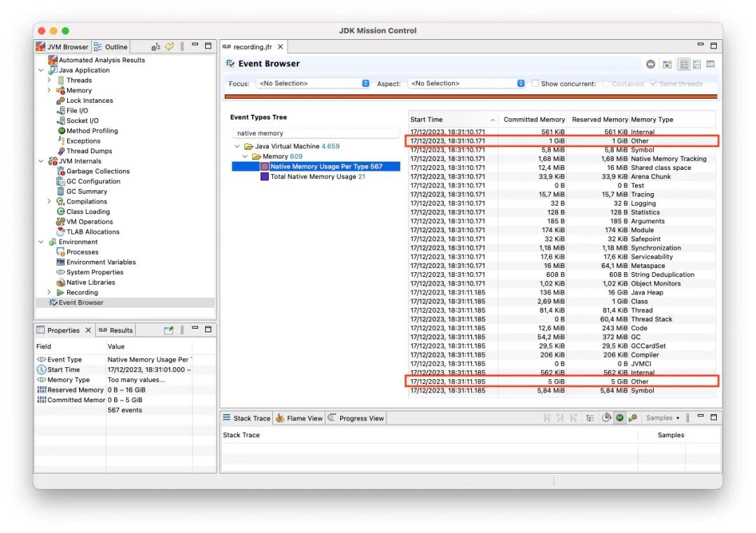Sort by Committed Memory column header
Viewport: 756px width, 533px height.
click(x=533, y=120)
